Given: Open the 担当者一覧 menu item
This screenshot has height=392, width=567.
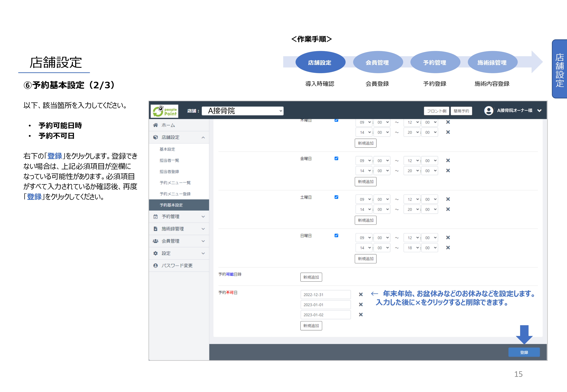Looking at the screenshot, I should (x=169, y=160).
